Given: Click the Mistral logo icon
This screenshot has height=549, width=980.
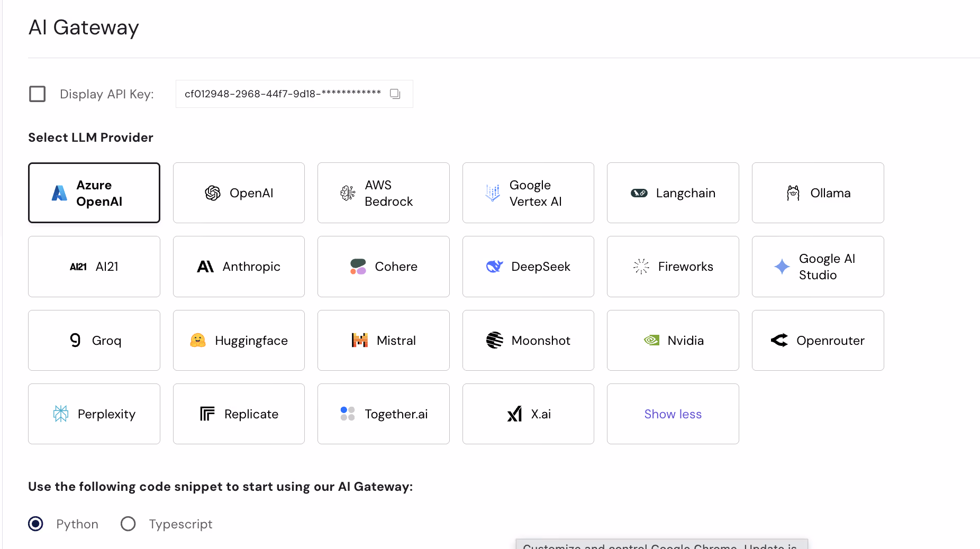Looking at the screenshot, I should [360, 340].
